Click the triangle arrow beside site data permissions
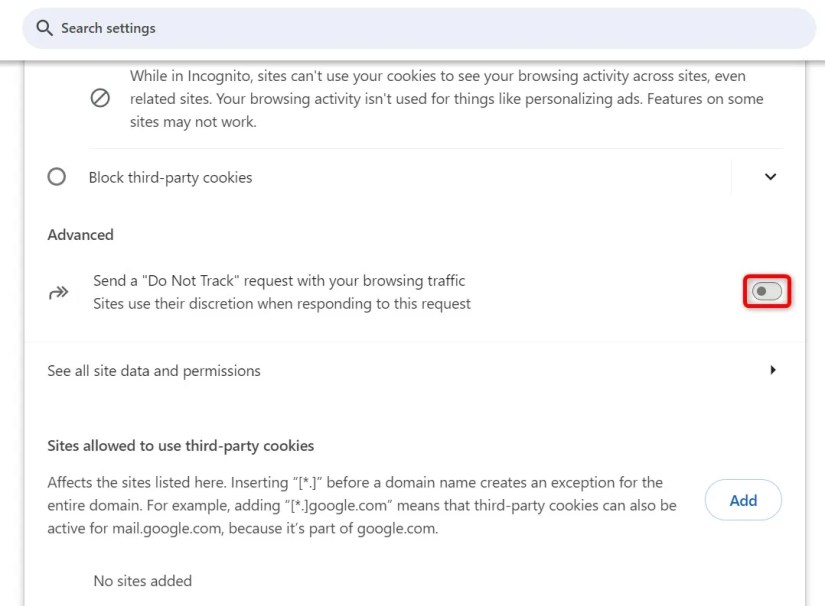Viewport: 825px width, 606px height. point(772,370)
